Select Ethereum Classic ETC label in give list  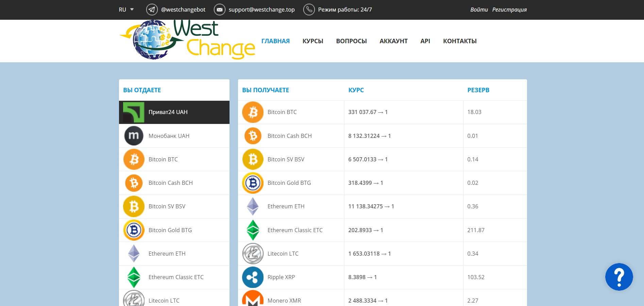176,277
